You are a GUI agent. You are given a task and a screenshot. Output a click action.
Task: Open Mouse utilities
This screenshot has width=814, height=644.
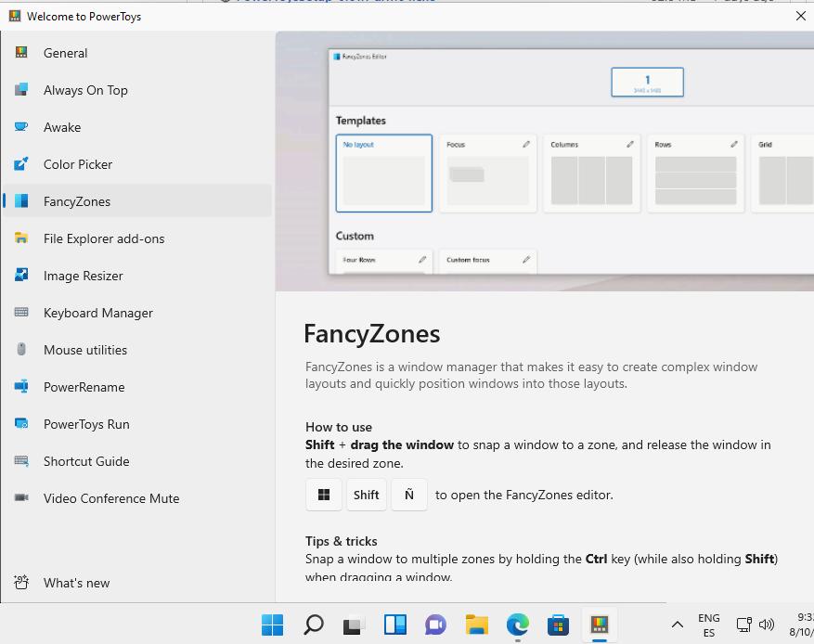(x=85, y=350)
